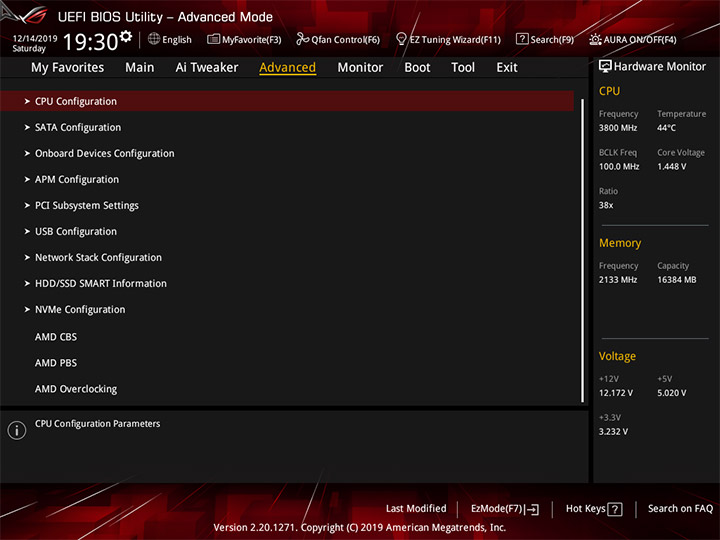Select the SATA Configuration row
720x540 pixels.
tap(287, 127)
